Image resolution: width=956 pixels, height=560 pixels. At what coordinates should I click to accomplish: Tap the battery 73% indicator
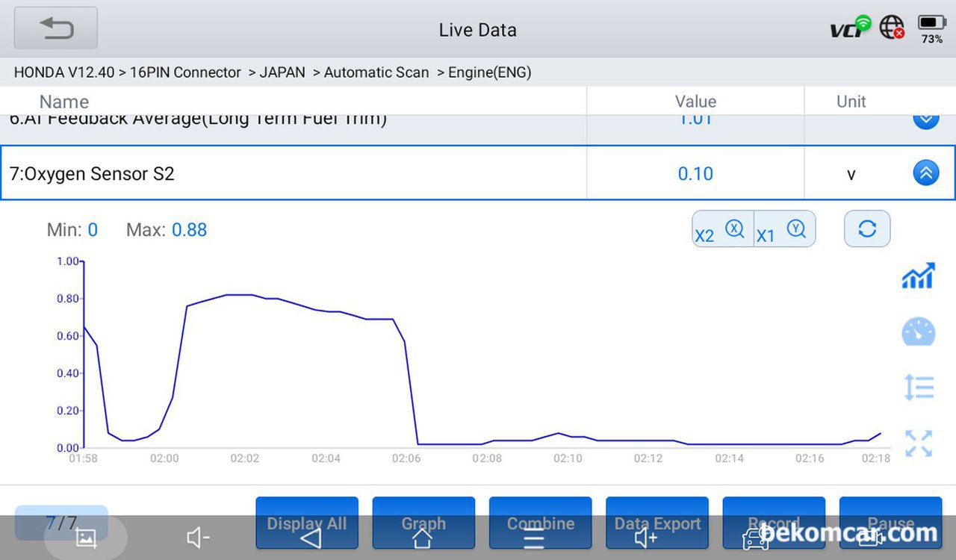tap(932, 28)
